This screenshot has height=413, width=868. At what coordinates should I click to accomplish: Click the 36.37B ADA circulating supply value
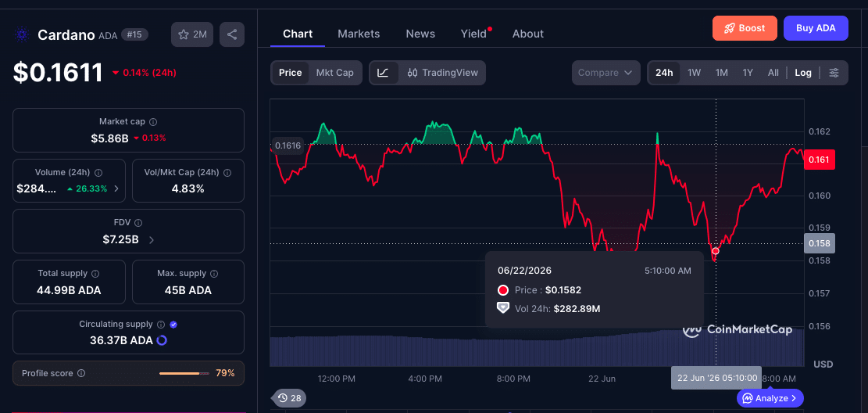click(x=120, y=339)
